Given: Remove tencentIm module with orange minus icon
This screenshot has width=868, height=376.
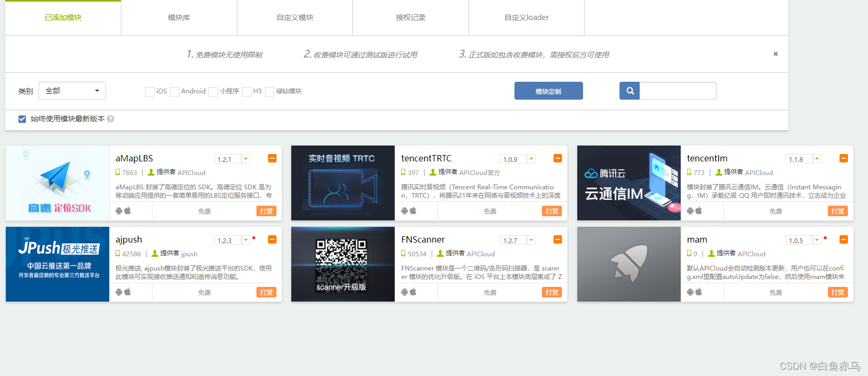Looking at the screenshot, I should [844, 158].
